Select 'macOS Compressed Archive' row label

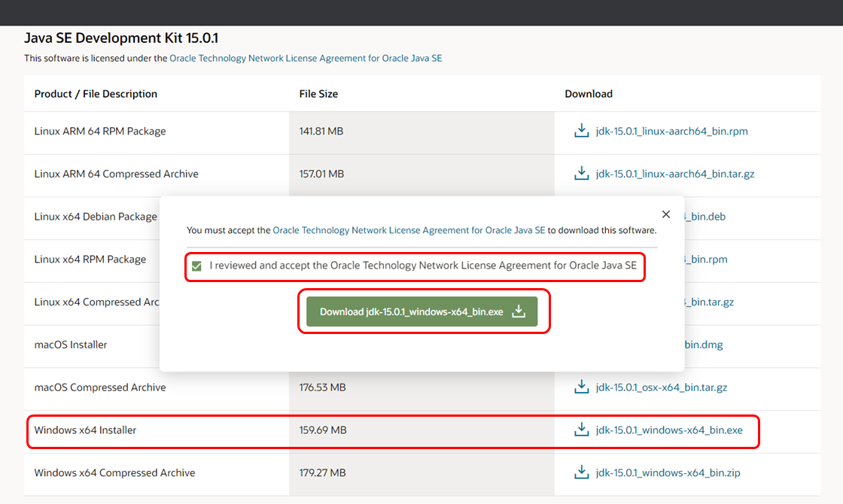[x=100, y=387]
